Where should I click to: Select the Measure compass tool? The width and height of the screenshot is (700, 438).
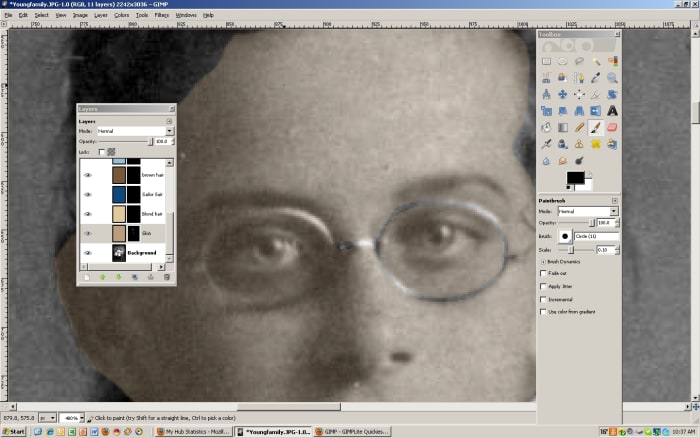pos(546,94)
